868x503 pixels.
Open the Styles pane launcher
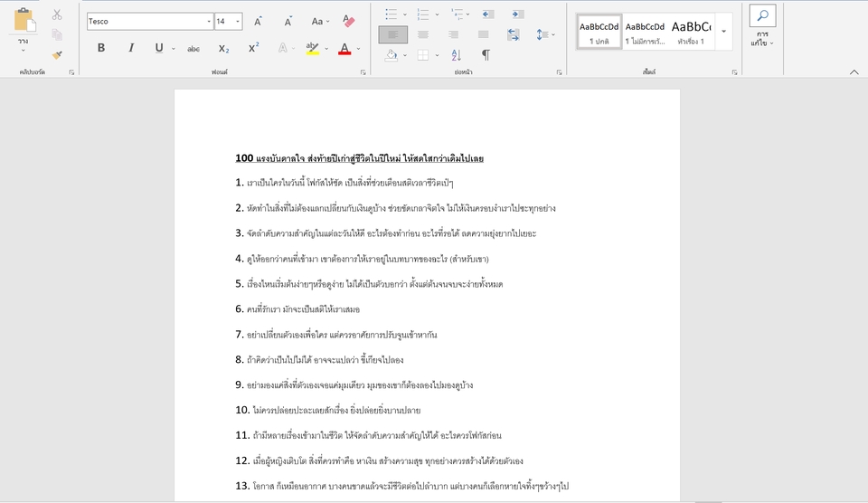734,72
